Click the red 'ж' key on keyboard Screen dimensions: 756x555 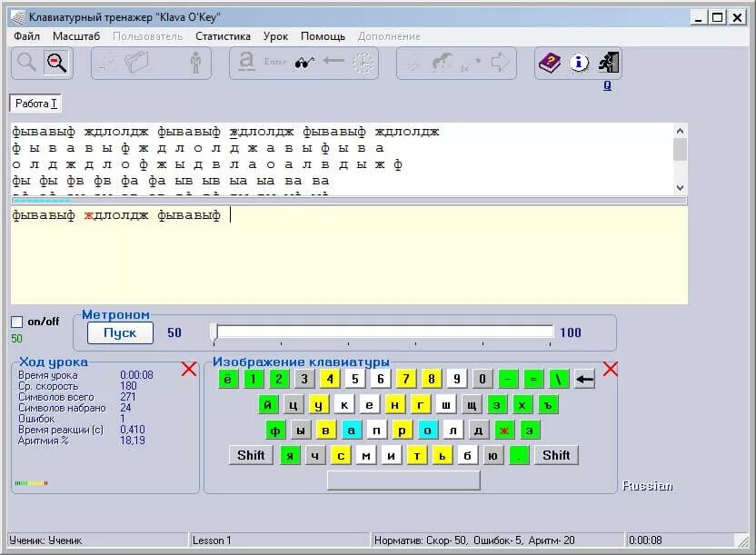pyautogui.click(x=503, y=431)
